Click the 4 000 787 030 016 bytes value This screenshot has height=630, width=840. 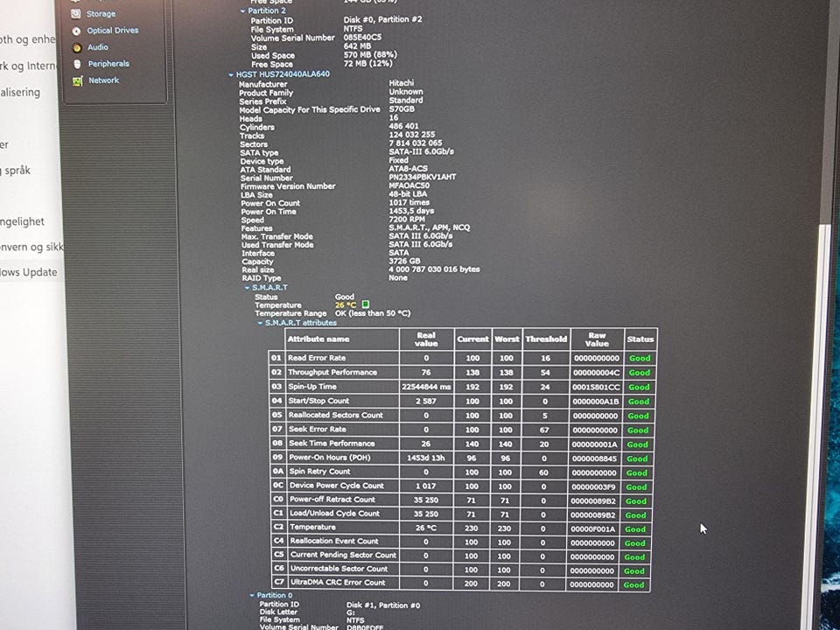pyautogui.click(x=434, y=269)
